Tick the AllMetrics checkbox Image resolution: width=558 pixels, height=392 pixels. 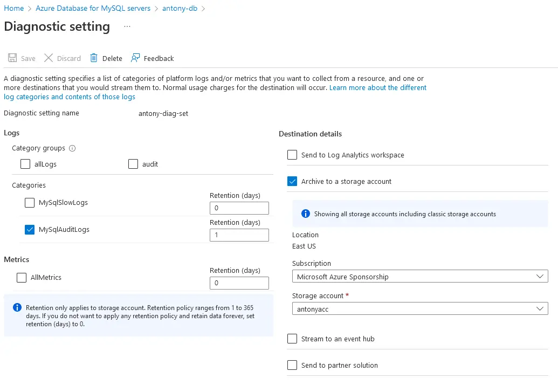[22, 278]
